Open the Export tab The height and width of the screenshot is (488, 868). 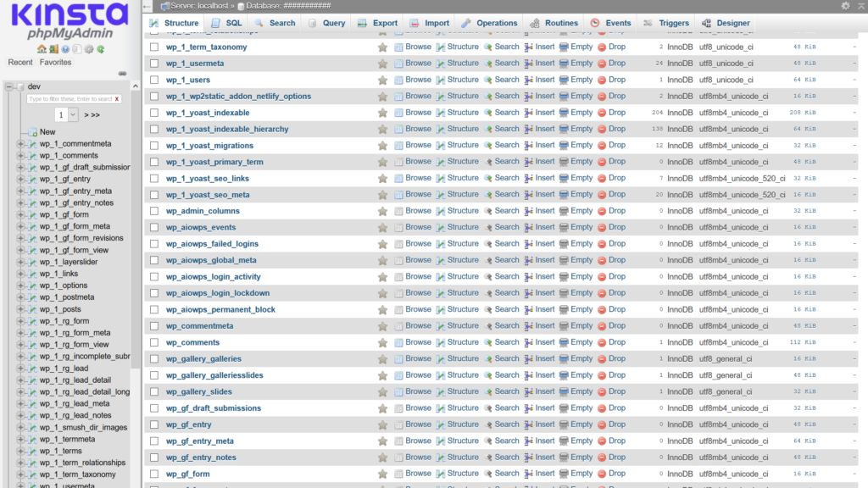point(378,23)
